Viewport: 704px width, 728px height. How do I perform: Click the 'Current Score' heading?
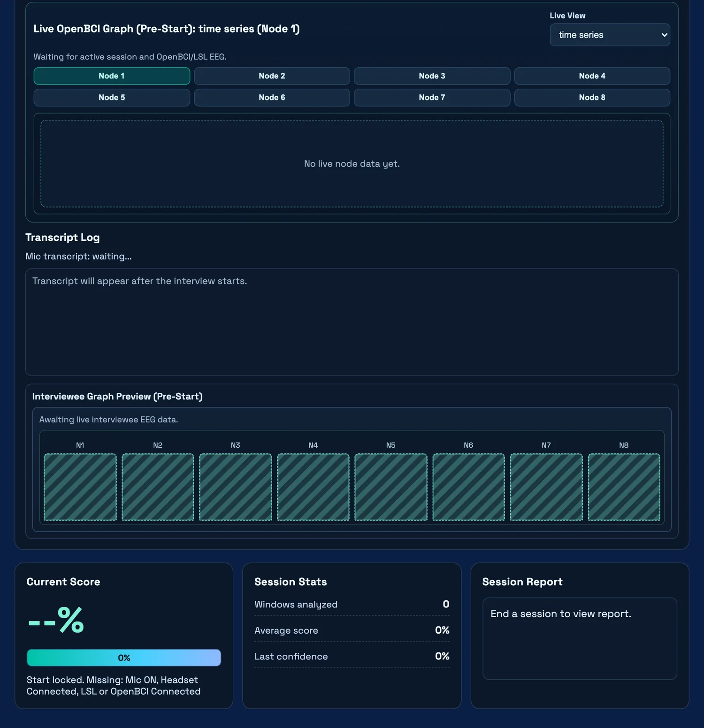(x=63, y=582)
